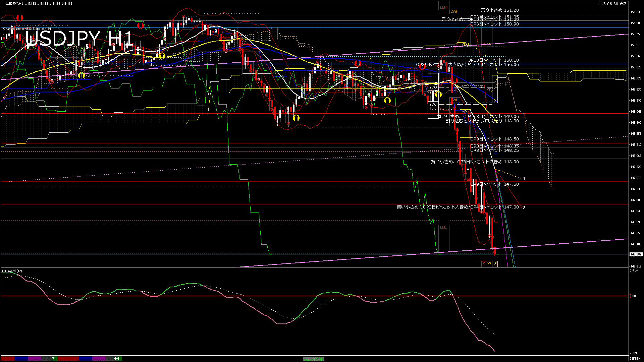Select the OP10日NYカット 150.10 label
This screenshot has width=644, height=362.
pyautogui.click(x=493, y=60)
